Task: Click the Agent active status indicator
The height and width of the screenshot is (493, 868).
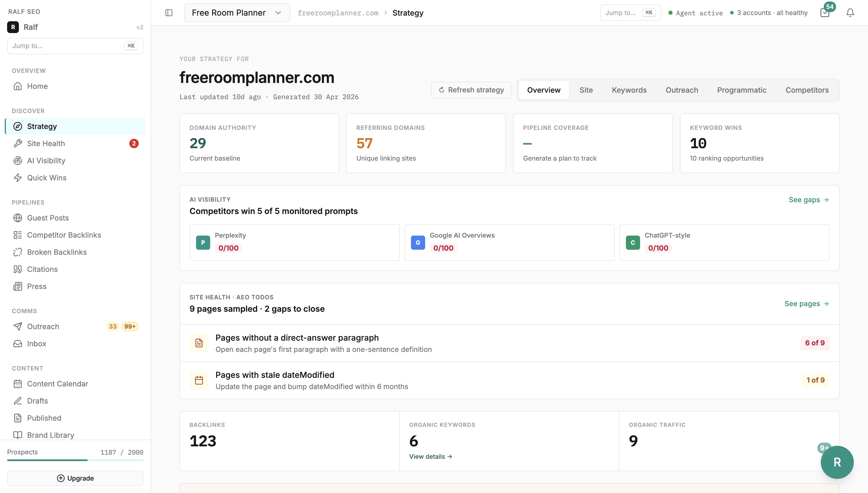Action: (x=695, y=13)
